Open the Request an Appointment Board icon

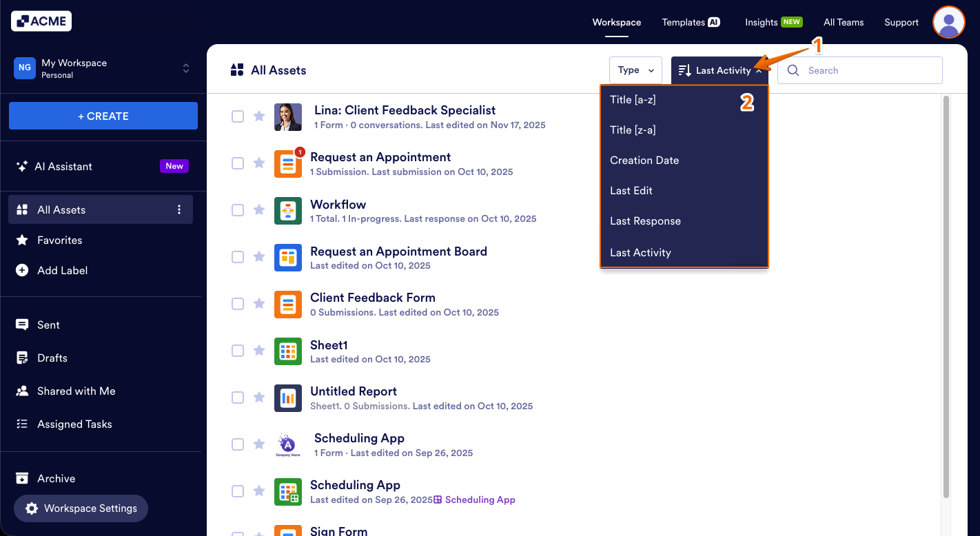click(x=287, y=257)
